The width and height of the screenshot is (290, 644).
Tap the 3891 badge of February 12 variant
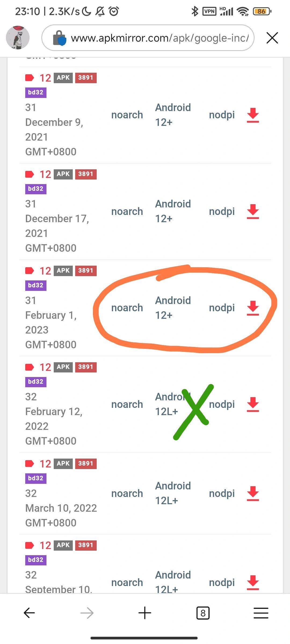click(x=86, y=367)
